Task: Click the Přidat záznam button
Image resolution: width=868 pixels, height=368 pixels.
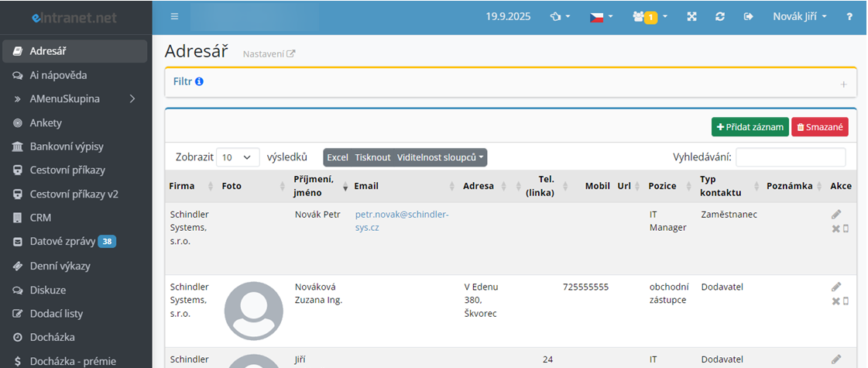Action: pyautogui.click(x=750, y=127)
